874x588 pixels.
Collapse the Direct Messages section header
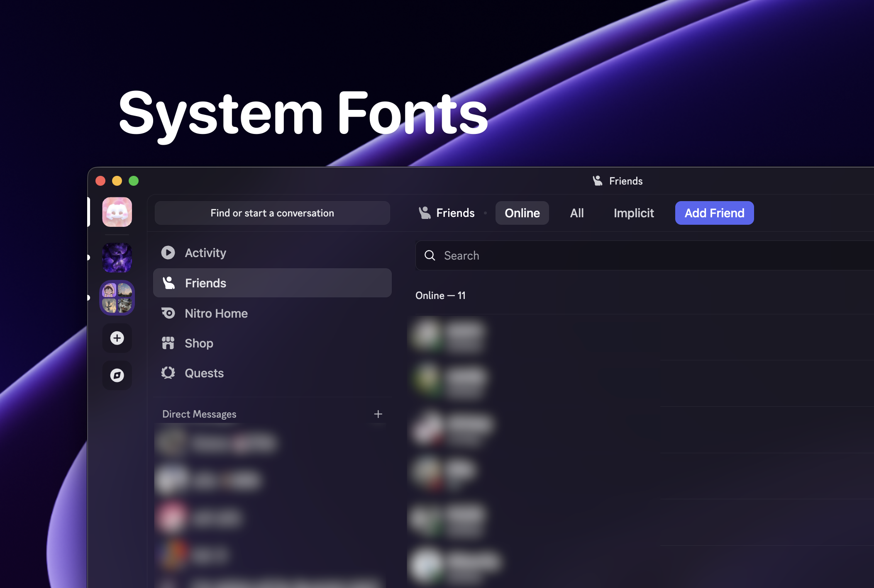(x=200, y=414)
